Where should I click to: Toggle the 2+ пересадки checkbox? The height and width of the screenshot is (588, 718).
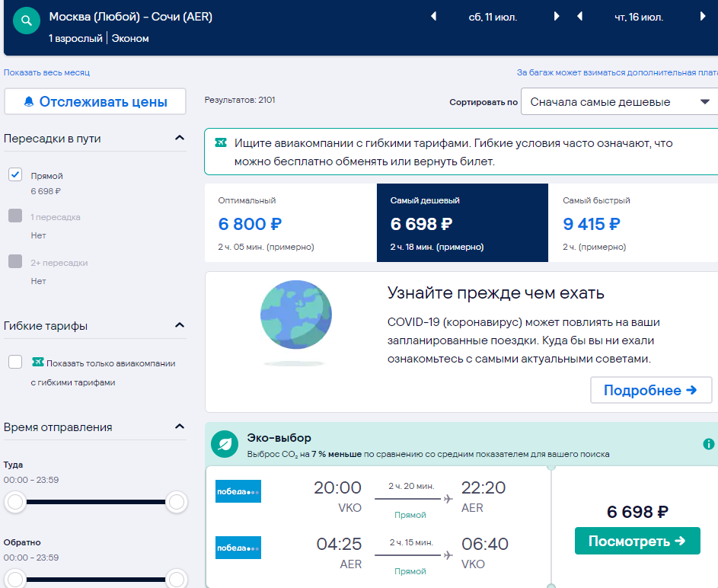coord(15,261)
